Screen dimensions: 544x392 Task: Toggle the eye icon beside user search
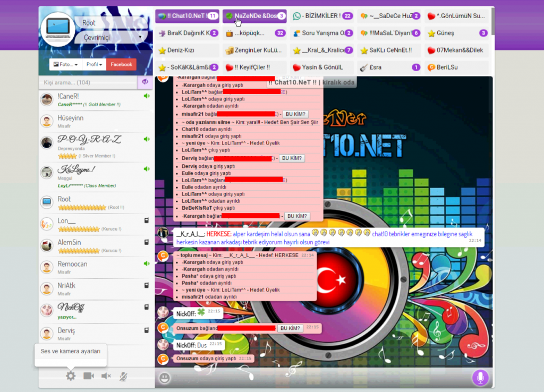pos(144,82)
